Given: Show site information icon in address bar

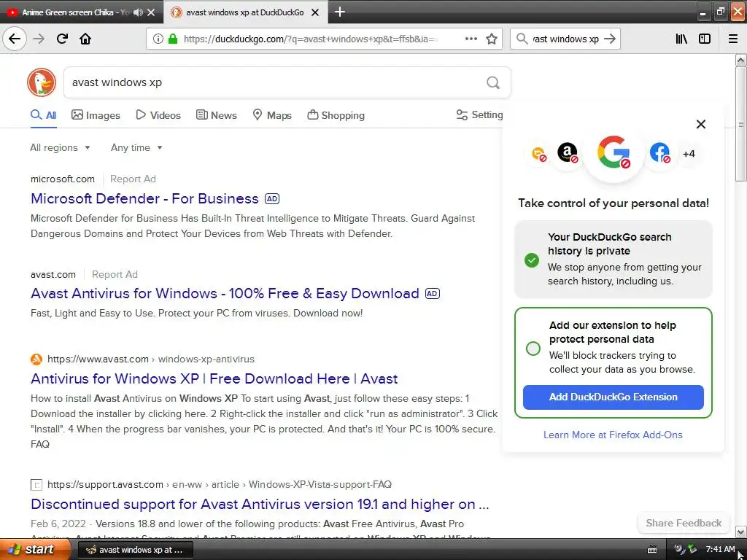Looking at the screenshot, I should pos(158,39).
